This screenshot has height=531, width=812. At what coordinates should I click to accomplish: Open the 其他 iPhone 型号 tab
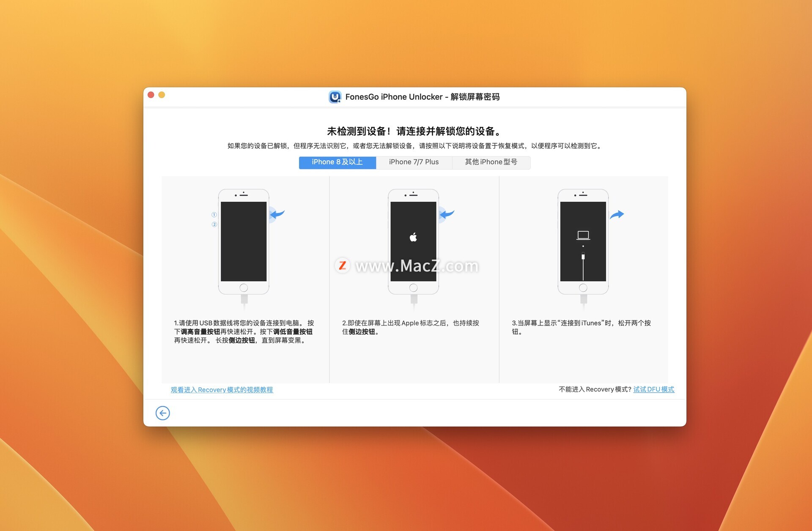[491, 162]
